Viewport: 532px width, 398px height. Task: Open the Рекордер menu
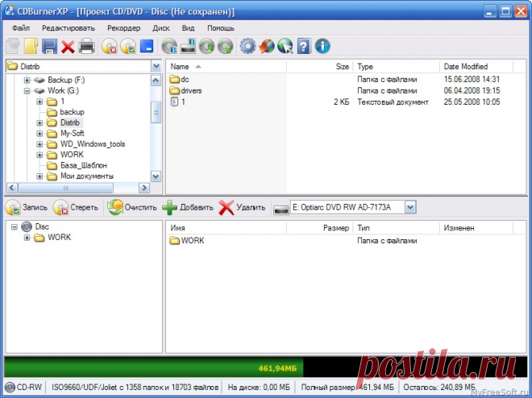123,28
